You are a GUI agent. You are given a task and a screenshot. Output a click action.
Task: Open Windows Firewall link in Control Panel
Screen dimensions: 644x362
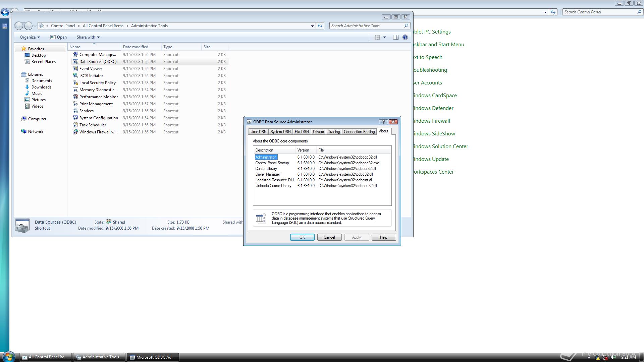click(x=432, y=121)
